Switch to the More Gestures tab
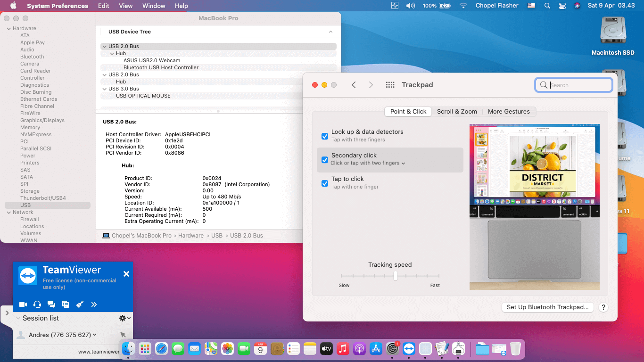This screenshot has width=644, height=362. [x=509, y=112]
